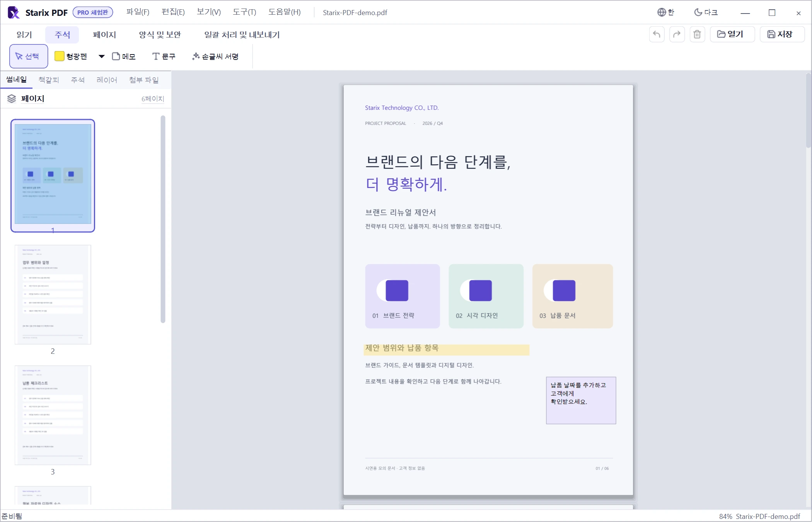Switch to the 책갈피 panel tab
812x522 pixels.
(x=49, y=80)
